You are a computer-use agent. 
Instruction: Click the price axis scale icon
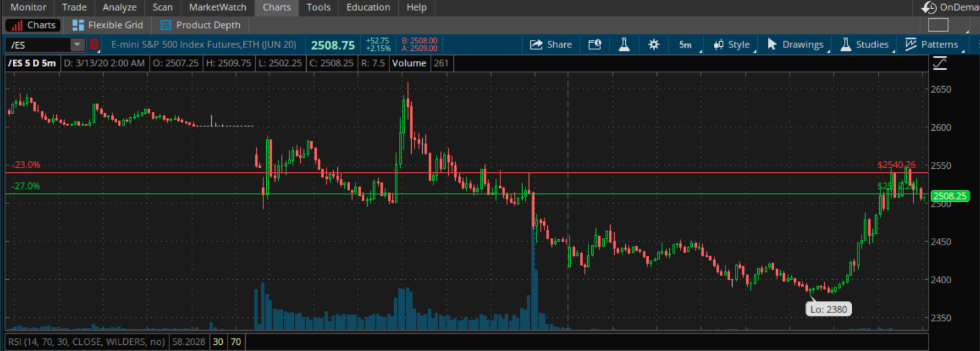939,63
